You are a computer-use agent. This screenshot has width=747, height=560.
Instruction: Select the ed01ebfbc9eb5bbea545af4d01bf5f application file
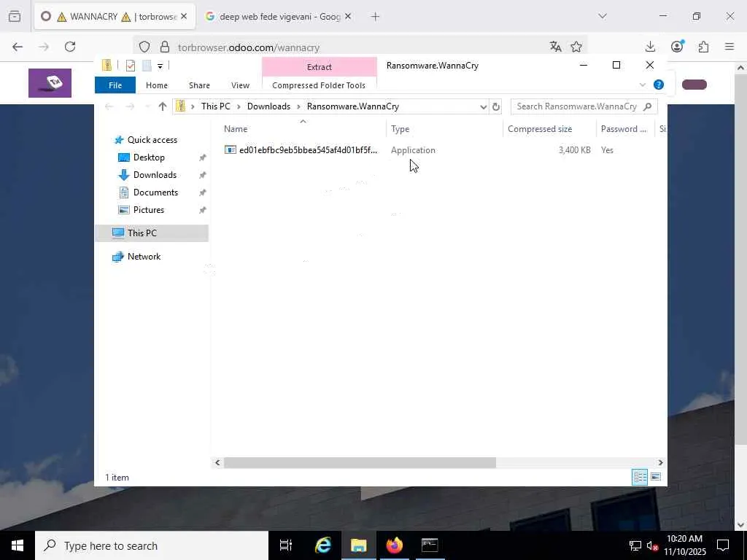pos(301,150)
